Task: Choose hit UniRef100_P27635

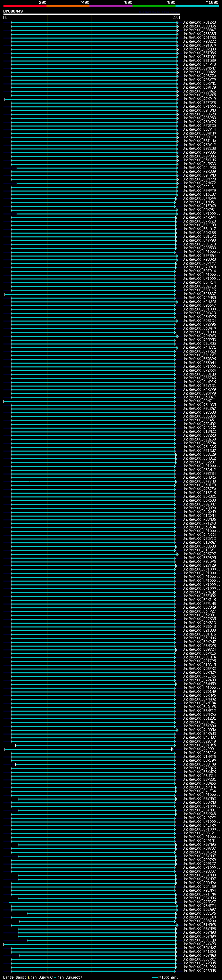Action: tap(199, 619)
